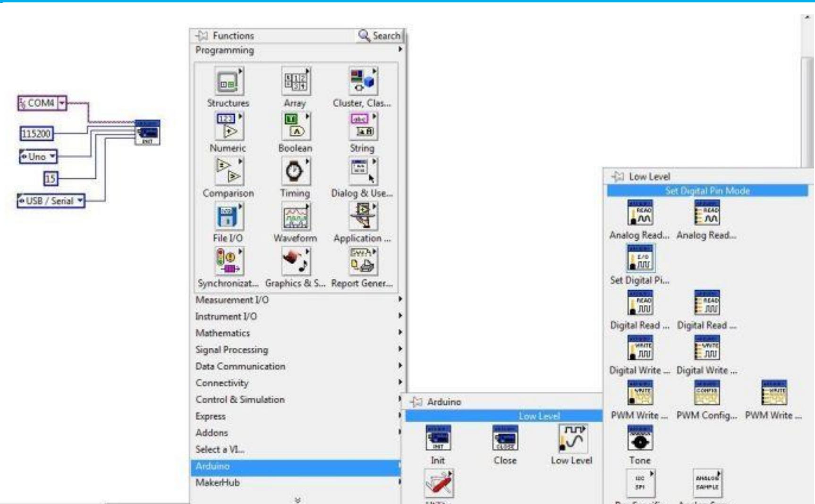Click the Init VI on block diagram
Viewport: 815px width, 504px height.
click(x=147, y=133)
